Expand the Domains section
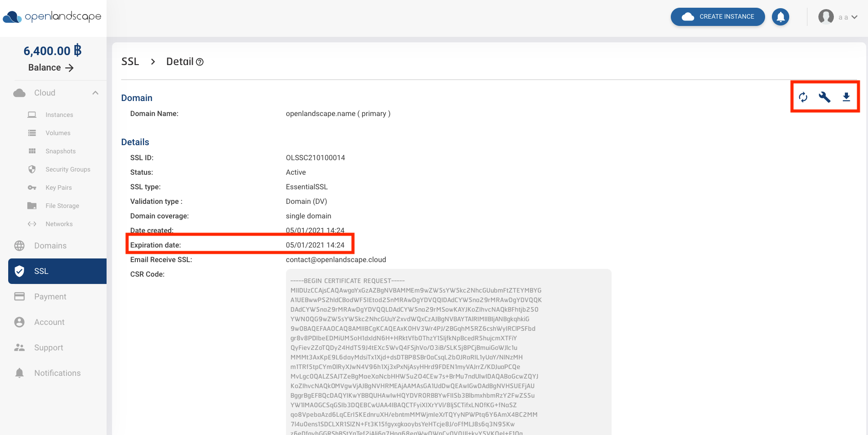This screenshot has height=435, width=868. (x=50, y=246)
